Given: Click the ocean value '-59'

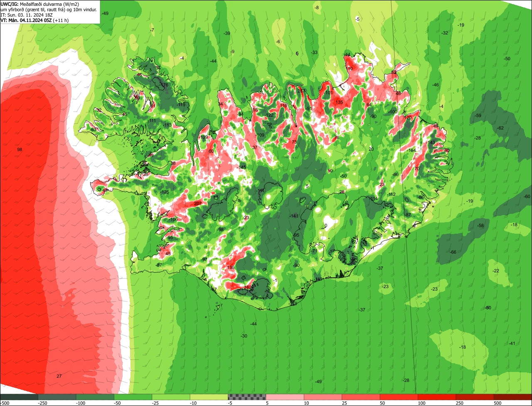Looking at the screenshot, I should [478, 115].
